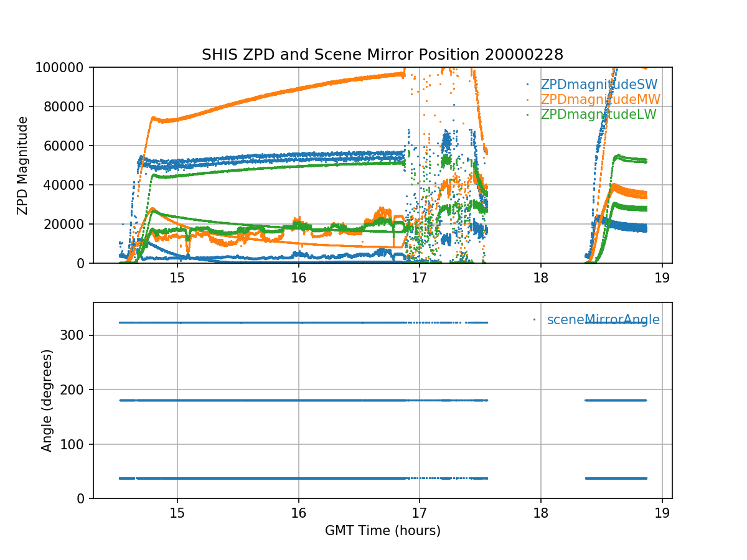Click the sceneMirrorAngle legend label
747x560 pixels.
(603, 320)
